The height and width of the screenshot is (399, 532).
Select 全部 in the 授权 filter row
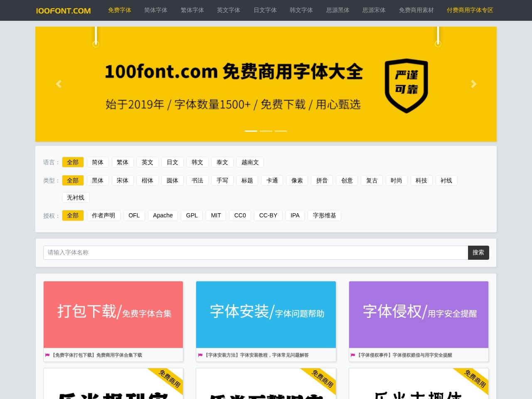pyautogui.click(x=73, y=215)
